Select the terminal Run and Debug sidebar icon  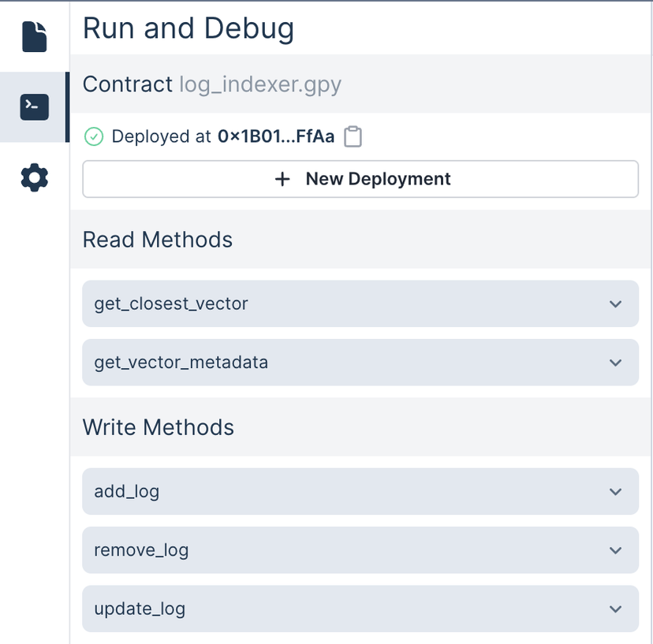33,107
